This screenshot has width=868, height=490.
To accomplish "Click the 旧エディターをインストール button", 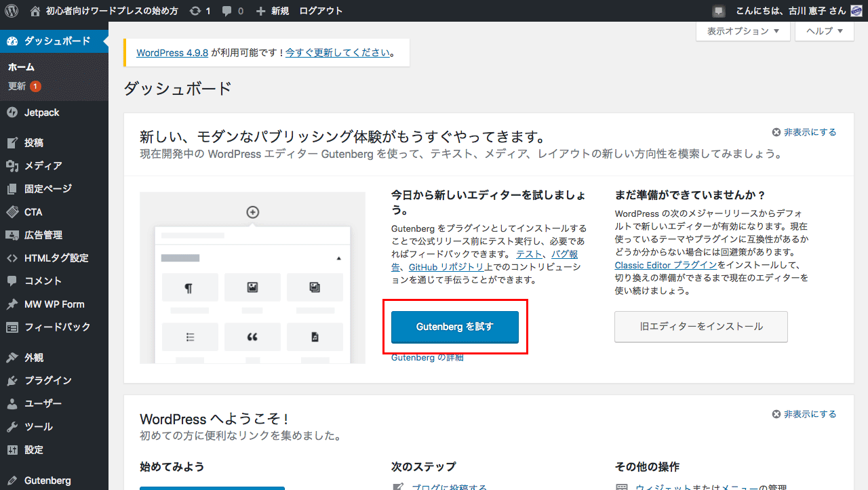I will point(701,327).
